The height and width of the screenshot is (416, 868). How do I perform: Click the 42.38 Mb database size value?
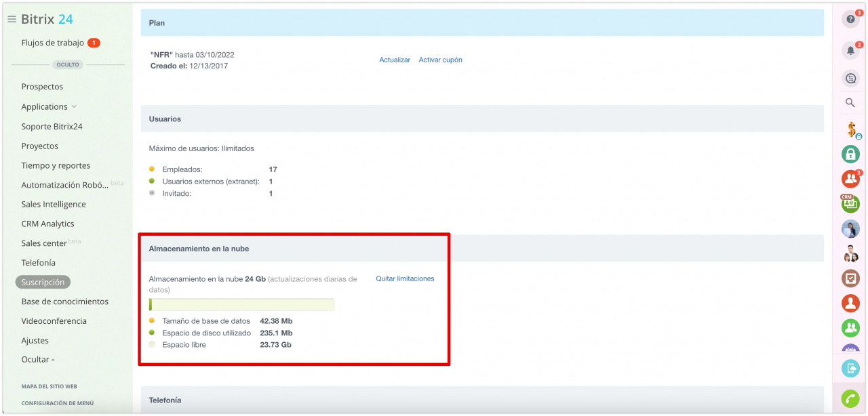(x=276, y=321)
